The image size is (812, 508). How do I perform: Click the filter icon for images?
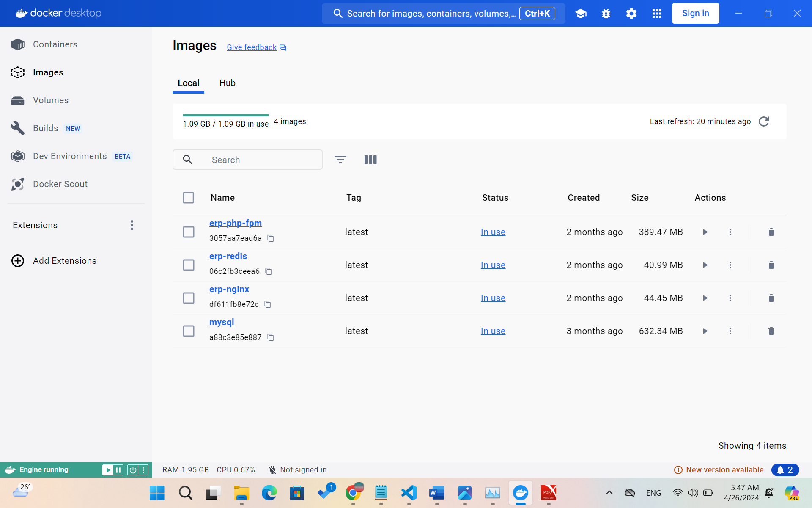pyautogui.click(x=340, y=159)
